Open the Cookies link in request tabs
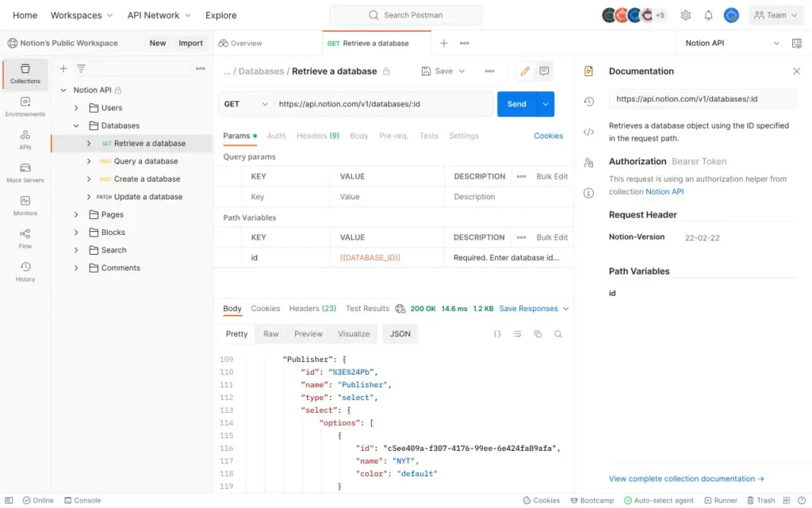The height and width of the screenshot is (508, 812). point(548,136)
